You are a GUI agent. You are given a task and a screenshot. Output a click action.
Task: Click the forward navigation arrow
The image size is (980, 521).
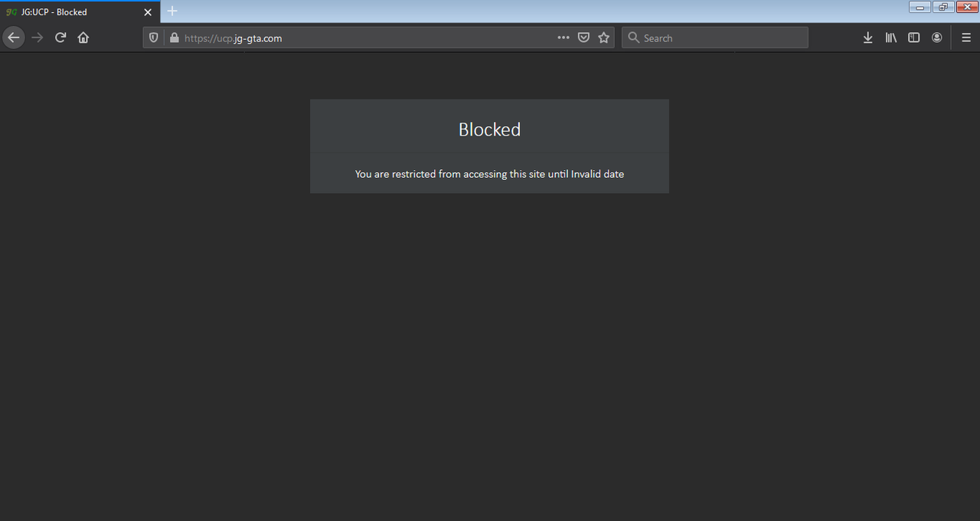(x=38, y=38)
